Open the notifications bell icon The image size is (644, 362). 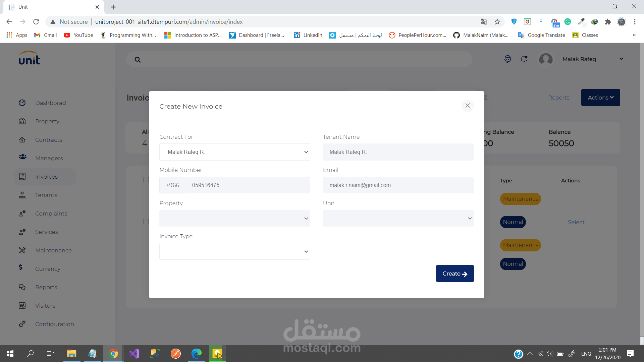point(524,59)
